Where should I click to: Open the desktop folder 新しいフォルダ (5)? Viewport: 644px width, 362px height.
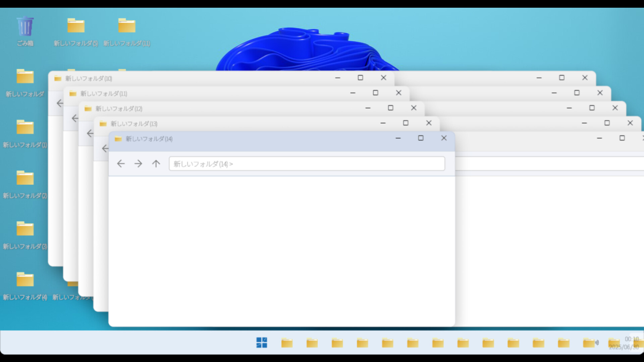(75, 25)
